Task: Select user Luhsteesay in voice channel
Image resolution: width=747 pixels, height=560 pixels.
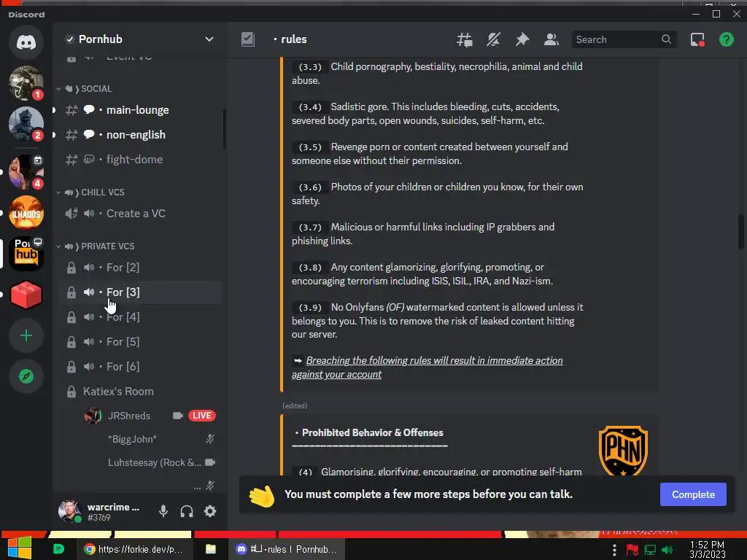Action: coord(154,462)
